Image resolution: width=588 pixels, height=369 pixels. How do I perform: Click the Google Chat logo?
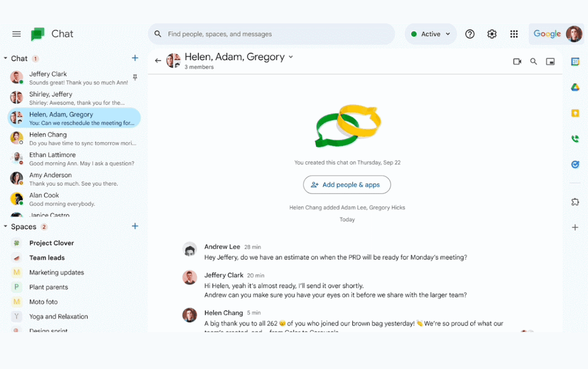pos(37,34)
